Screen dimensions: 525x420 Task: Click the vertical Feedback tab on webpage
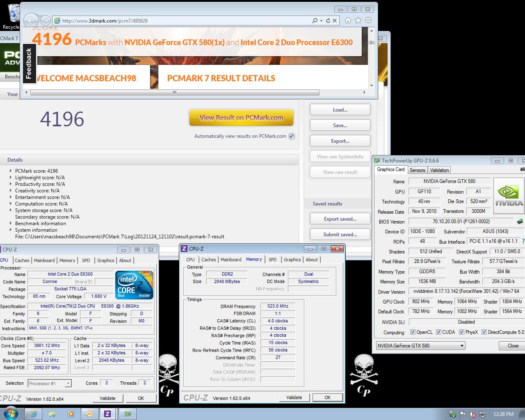29,63
